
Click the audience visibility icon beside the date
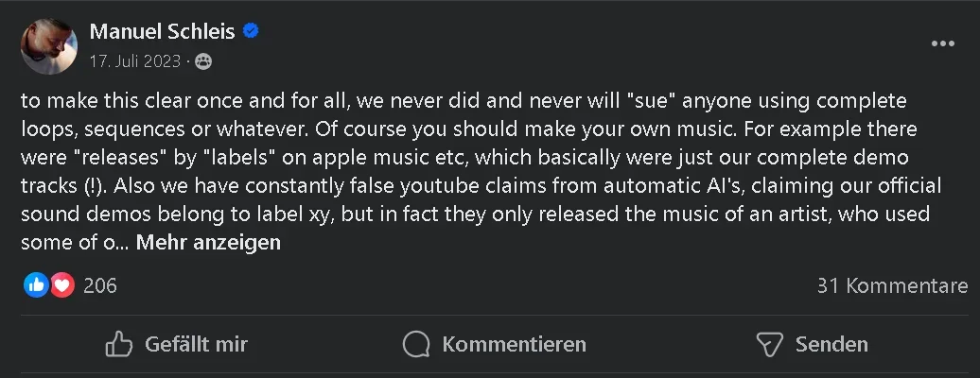point(203,61)
